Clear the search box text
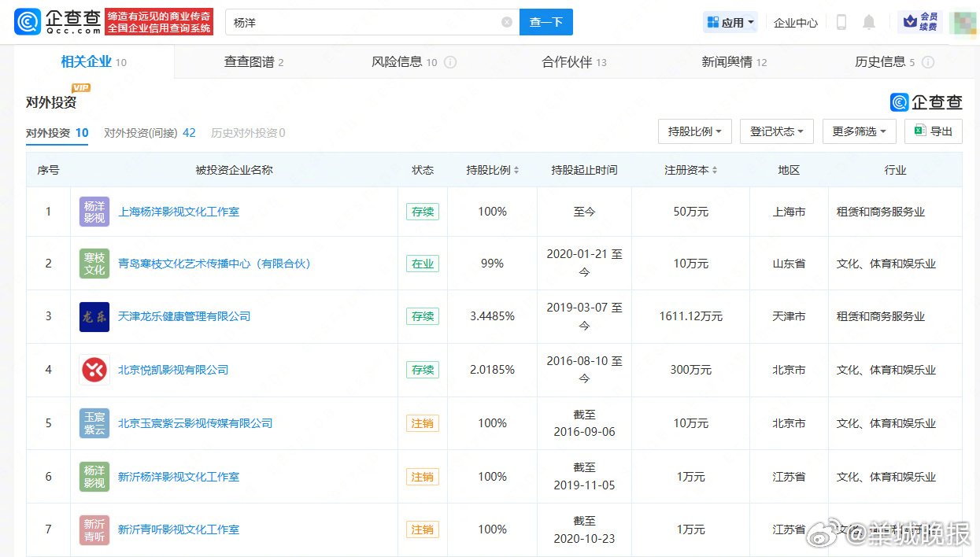This screenshot has width=980, height=557. [506, 23]
